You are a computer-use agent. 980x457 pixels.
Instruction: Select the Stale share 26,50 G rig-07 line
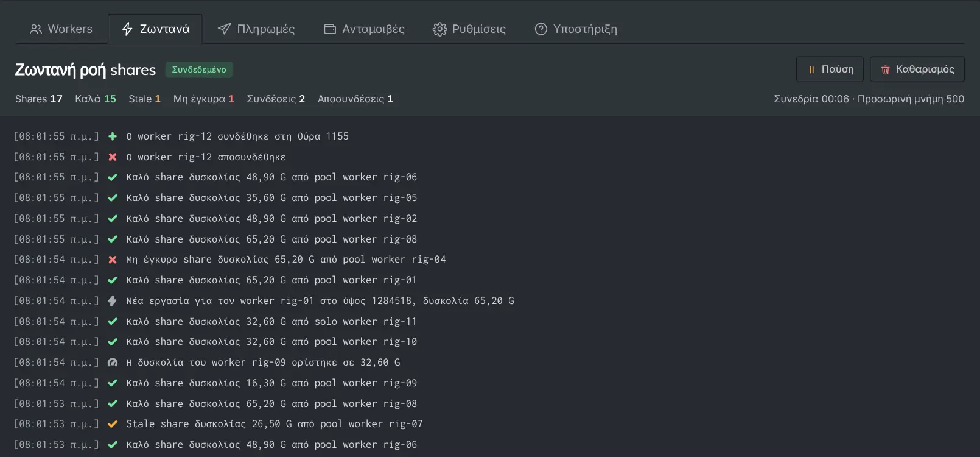pos(275,424)
